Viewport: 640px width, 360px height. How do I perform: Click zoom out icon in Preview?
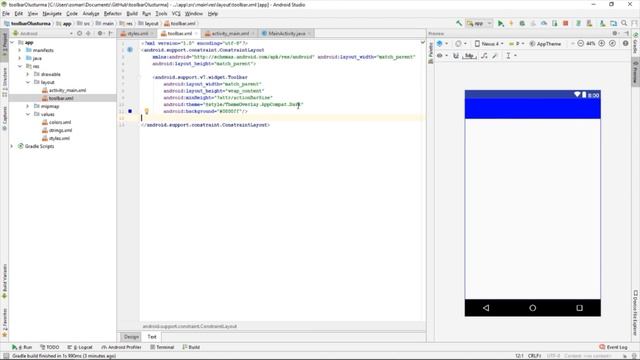[x=580, y=44]
